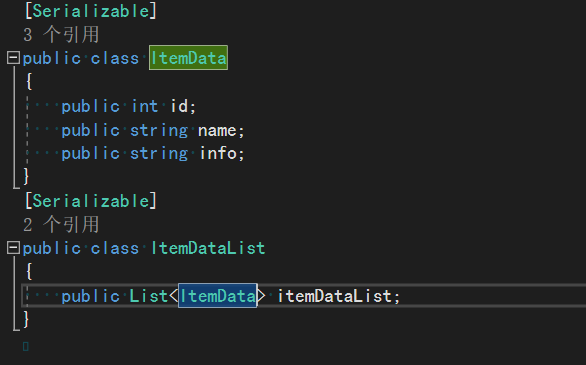Click the green-highlighted ItemData class name
This screenshot has height=365, width=586.
click(188, 58)
